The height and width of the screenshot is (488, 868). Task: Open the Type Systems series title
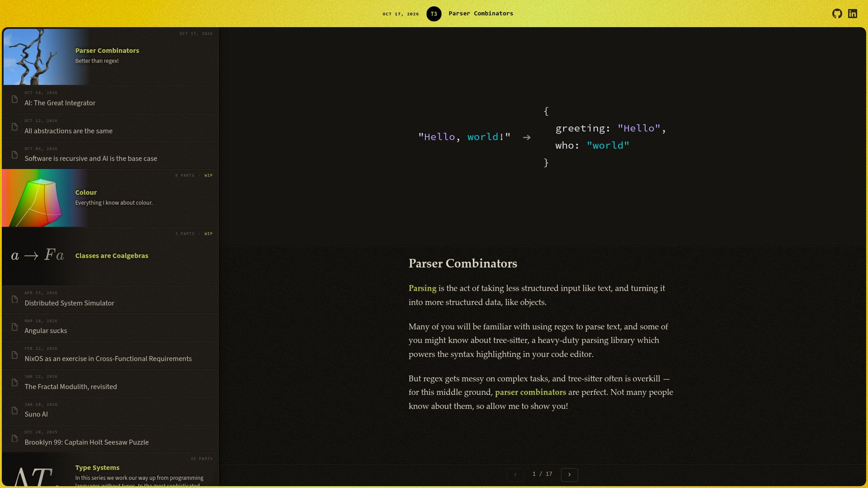point(97,468)
